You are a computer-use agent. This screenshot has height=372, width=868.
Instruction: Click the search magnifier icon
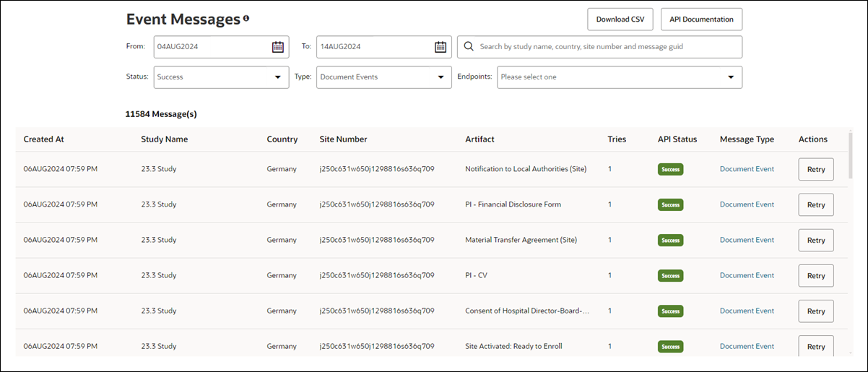pos(469,46)
